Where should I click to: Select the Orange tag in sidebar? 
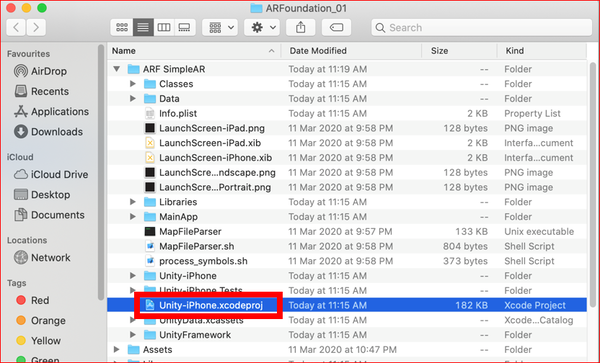click(x=41, y=321)
